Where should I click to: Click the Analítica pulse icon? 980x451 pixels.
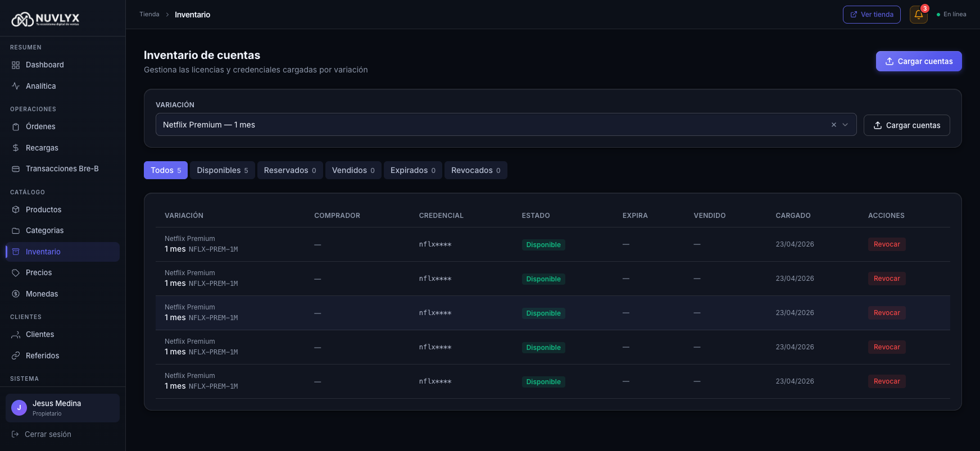click(16, 86)
